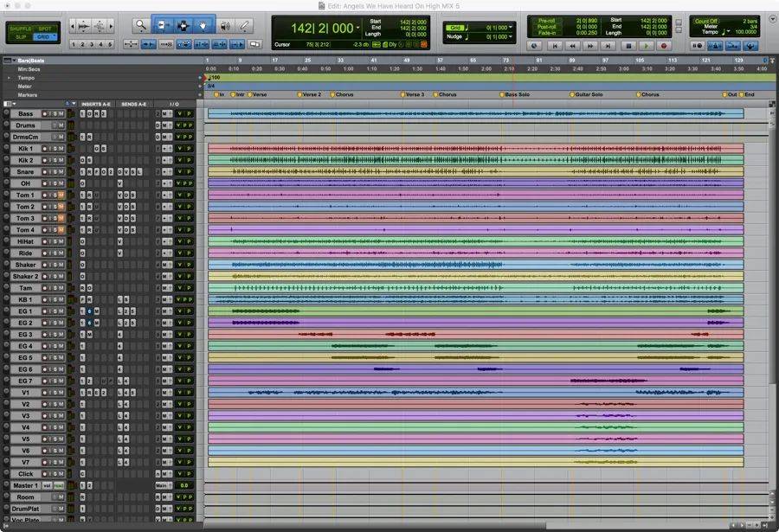Open the main counter format dropdown
The height and width of the screenshot is (532, 779).
(x=357, y=28)
